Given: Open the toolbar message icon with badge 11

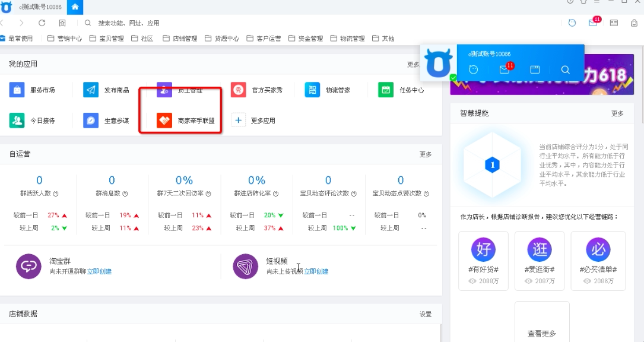Looking at the screenshot, I should pyautogui.click(x=594, y=23).
